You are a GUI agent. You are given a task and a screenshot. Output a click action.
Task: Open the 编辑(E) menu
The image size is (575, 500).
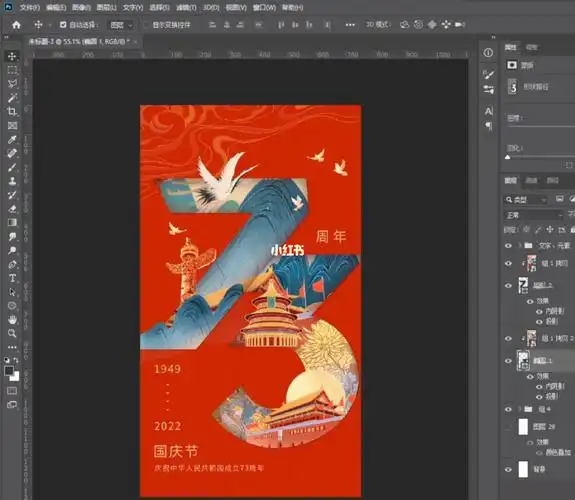pyautogui.click(x=56, y=7)
